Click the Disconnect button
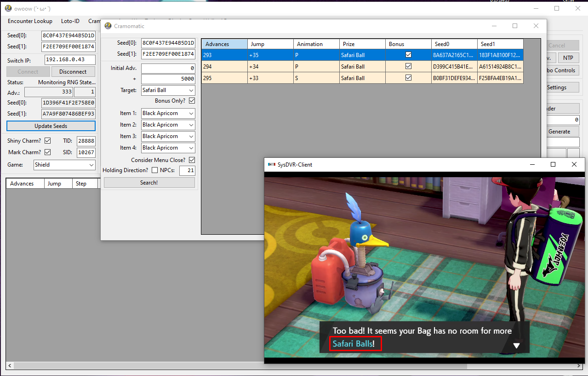 click(x=73, y=72)
